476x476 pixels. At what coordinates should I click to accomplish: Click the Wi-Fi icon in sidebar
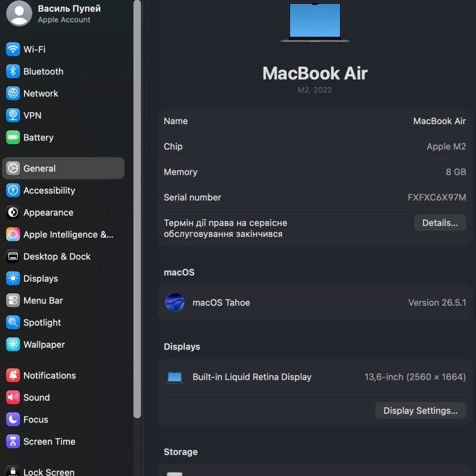[x=13, y=49]
